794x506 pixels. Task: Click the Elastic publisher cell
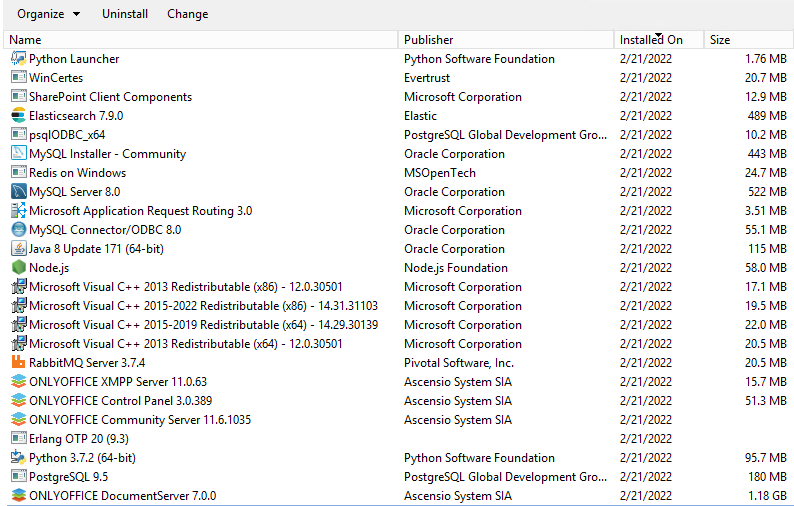(x=420, y=115)
